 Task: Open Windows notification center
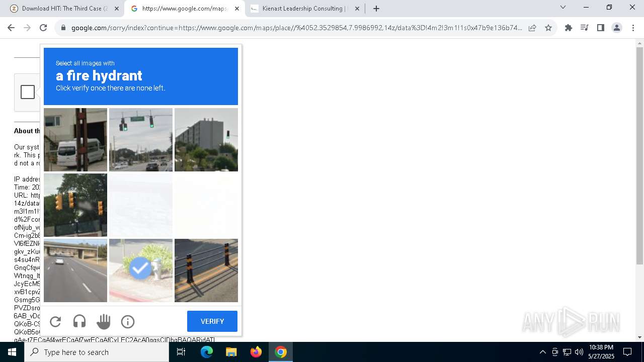627,352
